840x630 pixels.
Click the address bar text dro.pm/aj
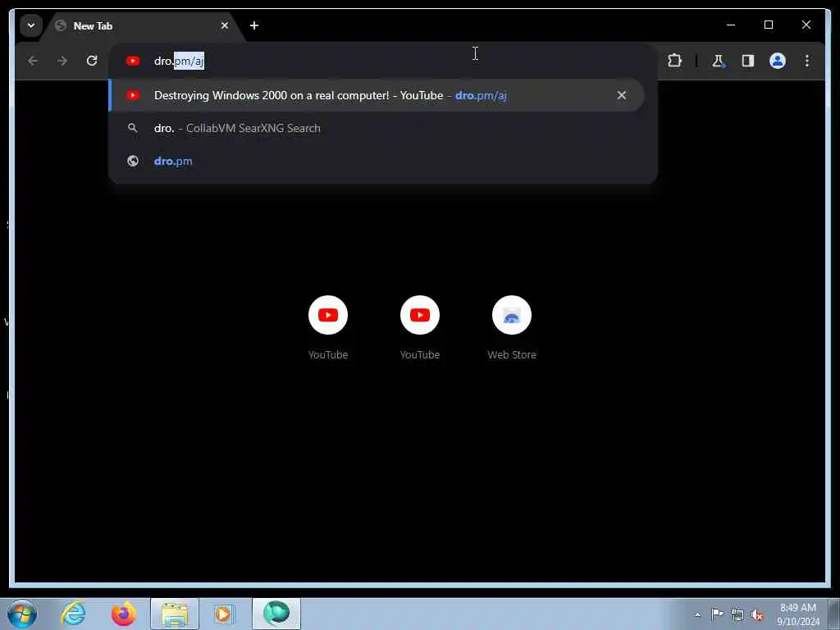pyautogui.click(x=179, y=61)
